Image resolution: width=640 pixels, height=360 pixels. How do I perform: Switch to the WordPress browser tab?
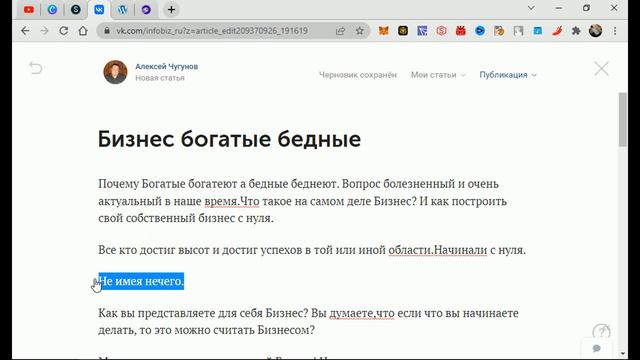(122, 9)
